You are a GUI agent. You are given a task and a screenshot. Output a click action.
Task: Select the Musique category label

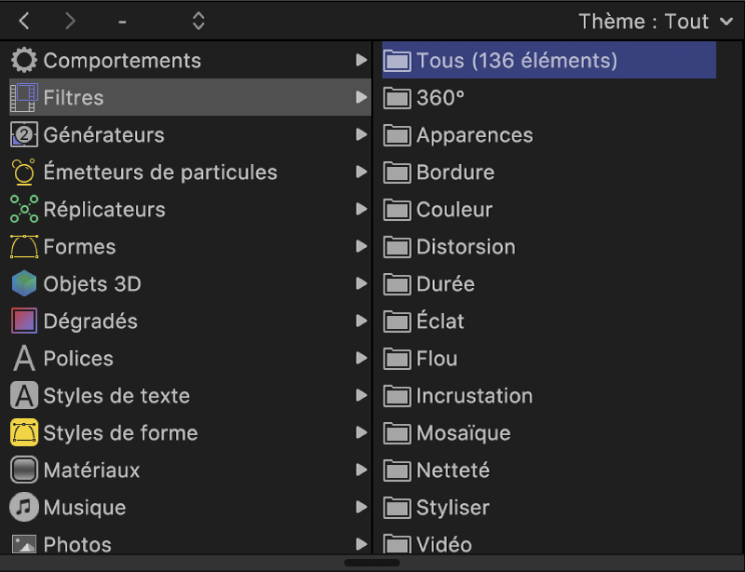coord(85,507)
